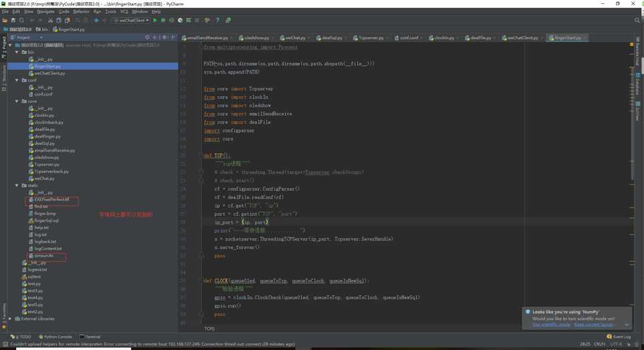
Task: Click the CRLF line separator indicator
Action: click(600, 344)
